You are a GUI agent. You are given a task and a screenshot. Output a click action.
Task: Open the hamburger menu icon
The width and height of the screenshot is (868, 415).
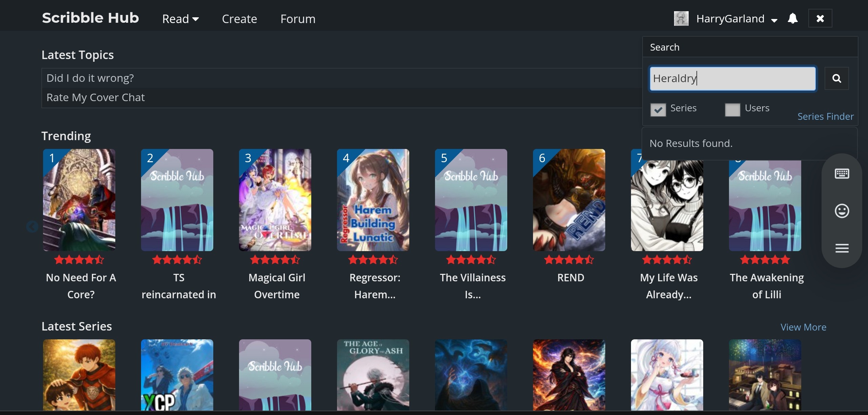coord(842,248)
